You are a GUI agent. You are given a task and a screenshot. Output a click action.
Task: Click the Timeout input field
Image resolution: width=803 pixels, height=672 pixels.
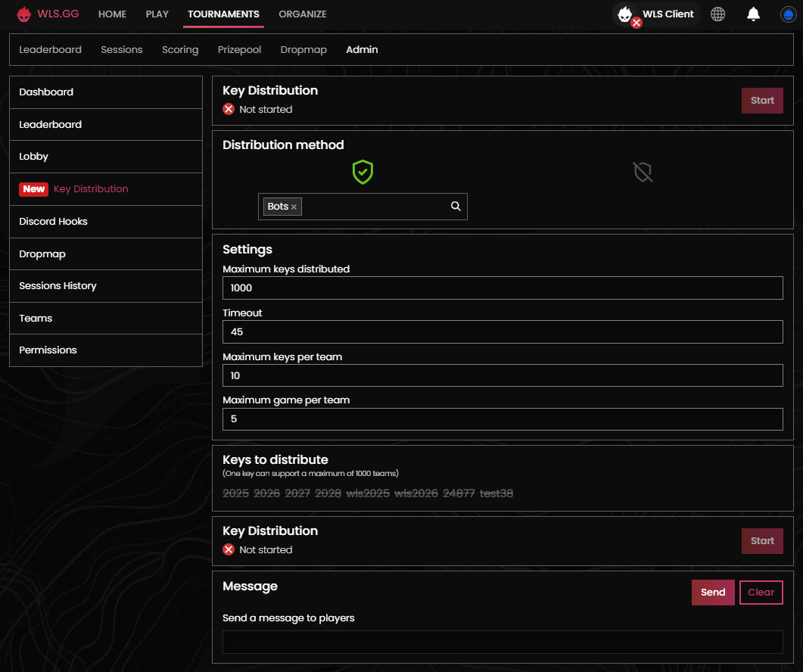click(503, 331)
